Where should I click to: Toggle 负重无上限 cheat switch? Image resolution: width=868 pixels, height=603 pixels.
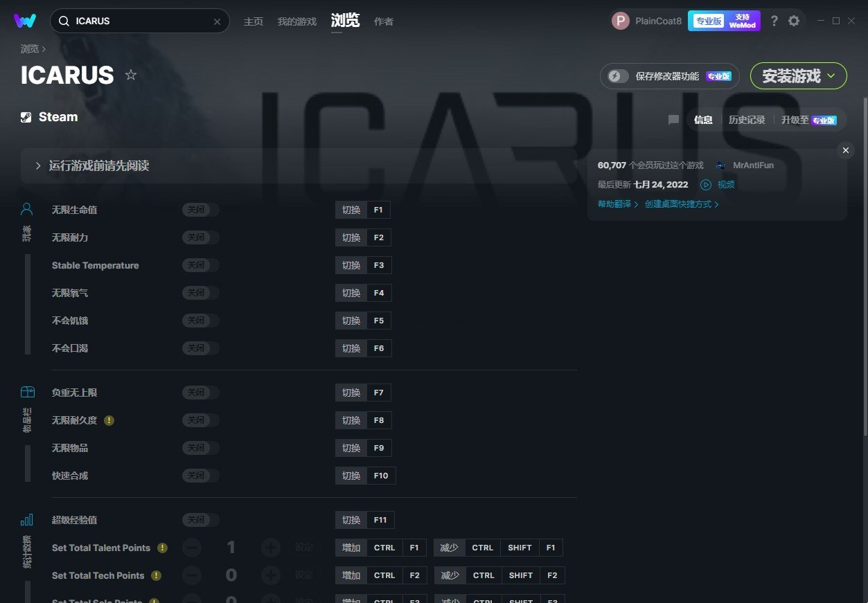click(x=201, y=393)
